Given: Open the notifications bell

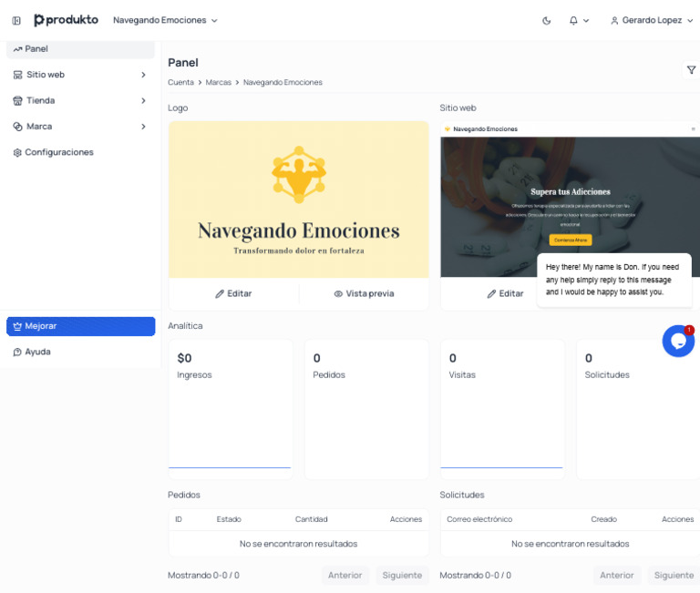Looking at the screenshot, I should point(573,21).
